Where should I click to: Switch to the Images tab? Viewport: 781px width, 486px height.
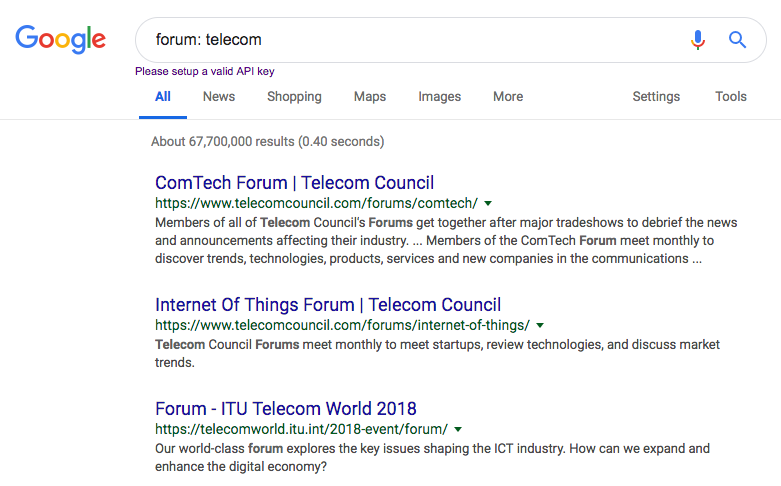(x=439, y=97)
